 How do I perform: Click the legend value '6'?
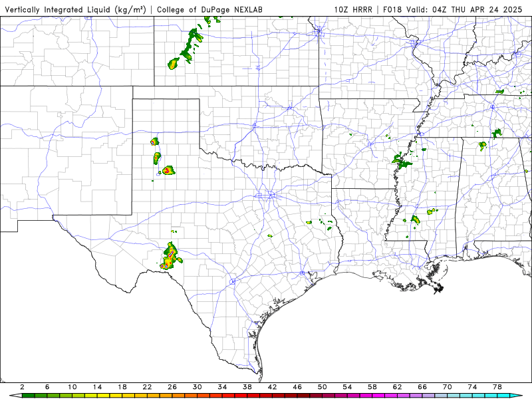(47, 387)
